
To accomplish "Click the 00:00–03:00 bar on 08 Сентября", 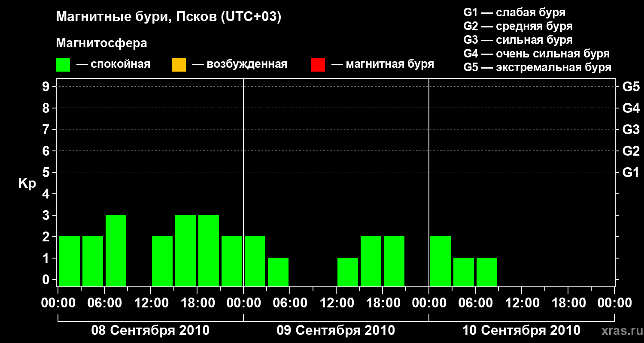I will click(70, 261).
